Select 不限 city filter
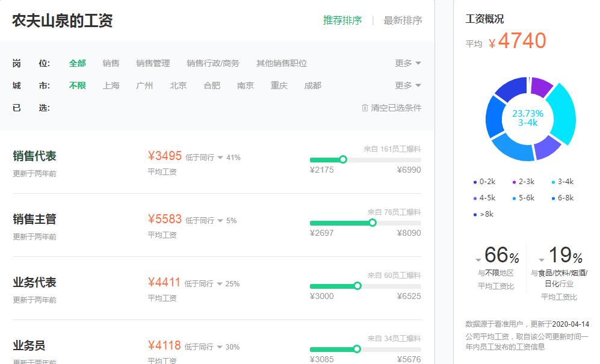The width and height of the screenshot is (600, 364). tap(77, 85)
